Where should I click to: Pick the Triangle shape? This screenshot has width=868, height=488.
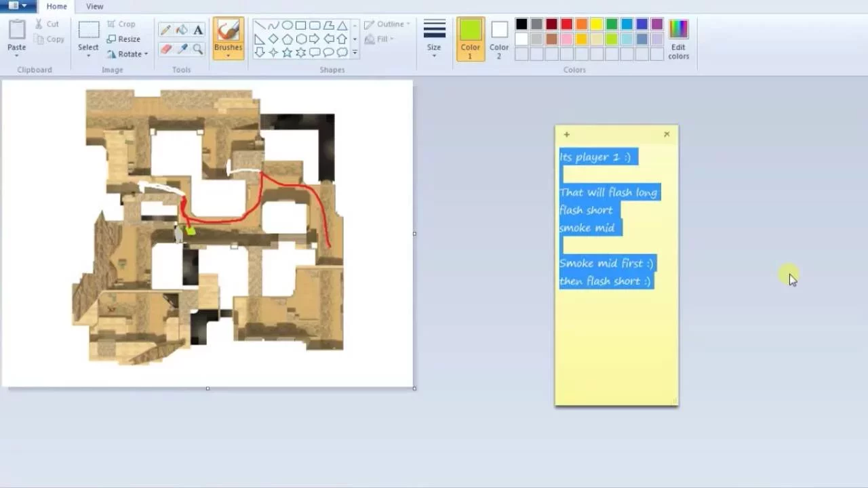342,25
